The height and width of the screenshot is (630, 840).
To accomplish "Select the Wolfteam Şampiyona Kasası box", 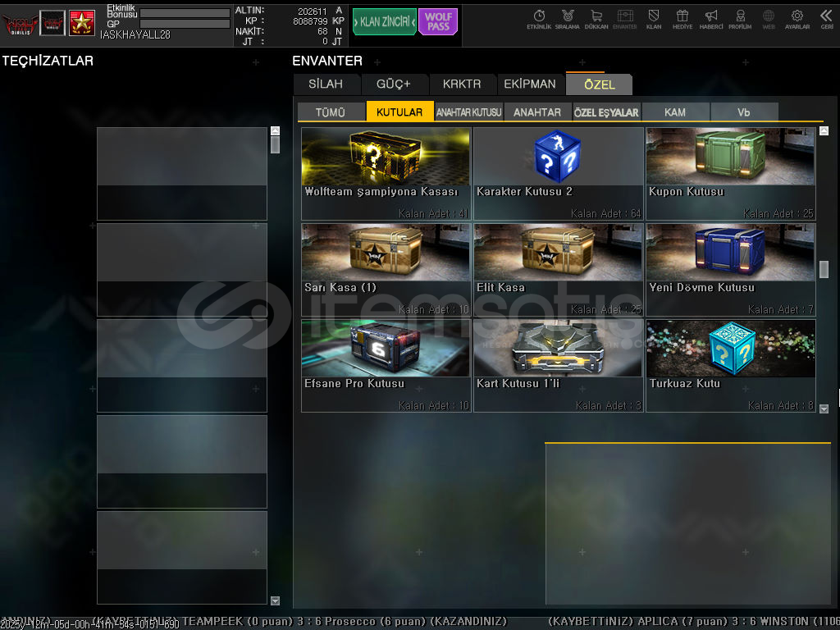I will (386, 174).
